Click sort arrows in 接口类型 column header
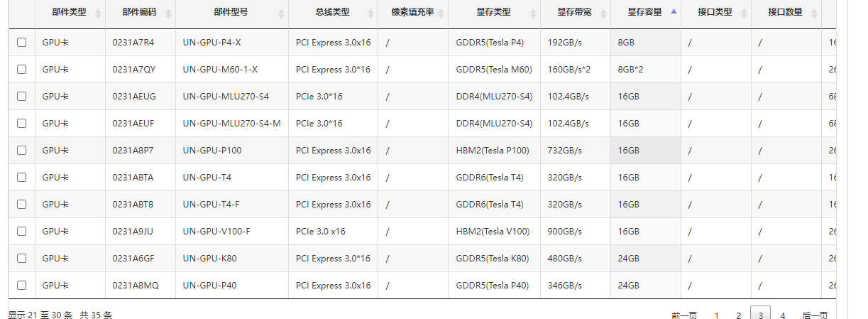This screenshot has height=319, width=868. click(744, 13)
